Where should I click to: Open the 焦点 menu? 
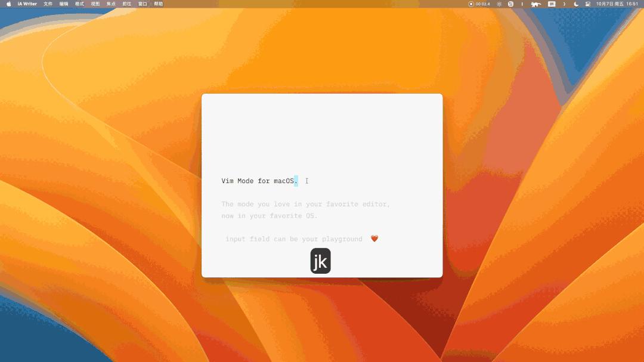pos(111,4)
